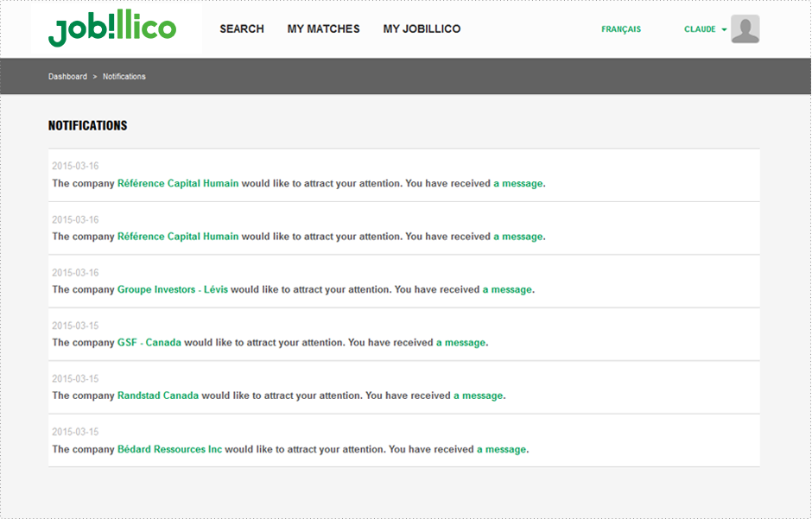Read the message from Groupe Investors - Lévis
Screen dimensions: 812x519
pos(507,289)
